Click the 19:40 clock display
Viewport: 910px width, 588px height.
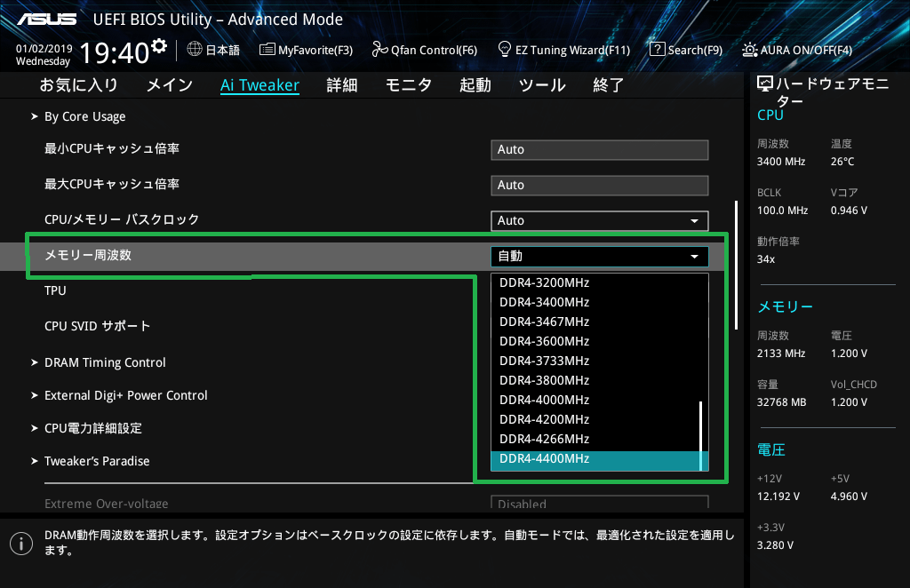pos(115,52)
